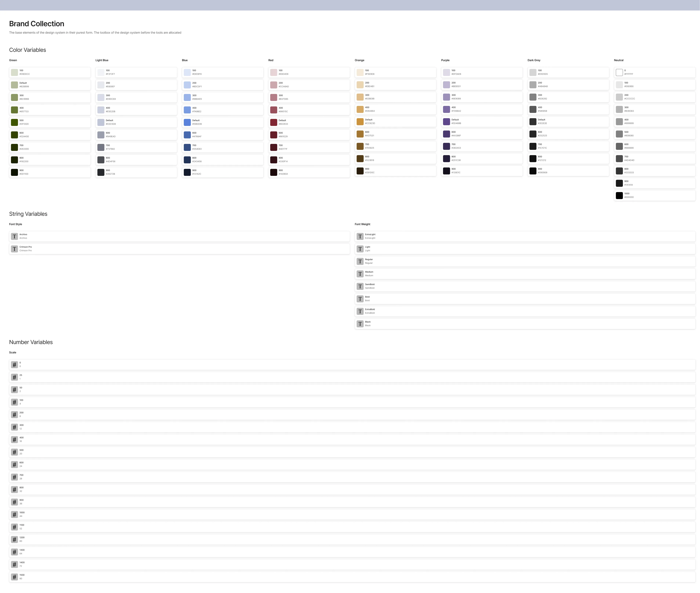Click the hash icon of Scale 700 value 28
Viewport: 700px width, 593px height.
pos(15,477)
